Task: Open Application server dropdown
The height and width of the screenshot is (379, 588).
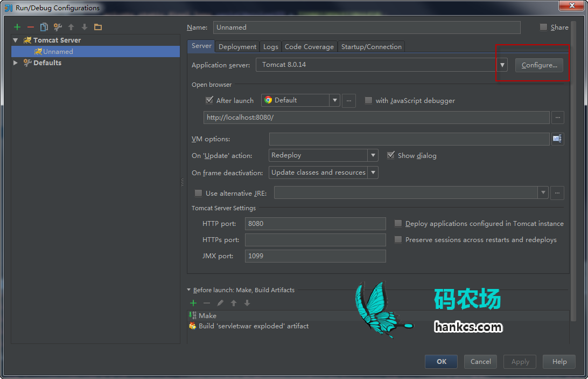Action: [x=502, y=65]
